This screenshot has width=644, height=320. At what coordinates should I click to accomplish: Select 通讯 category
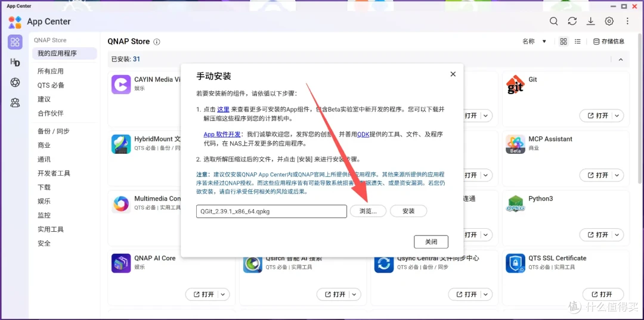pyautogui.click(x=44, y=159)
